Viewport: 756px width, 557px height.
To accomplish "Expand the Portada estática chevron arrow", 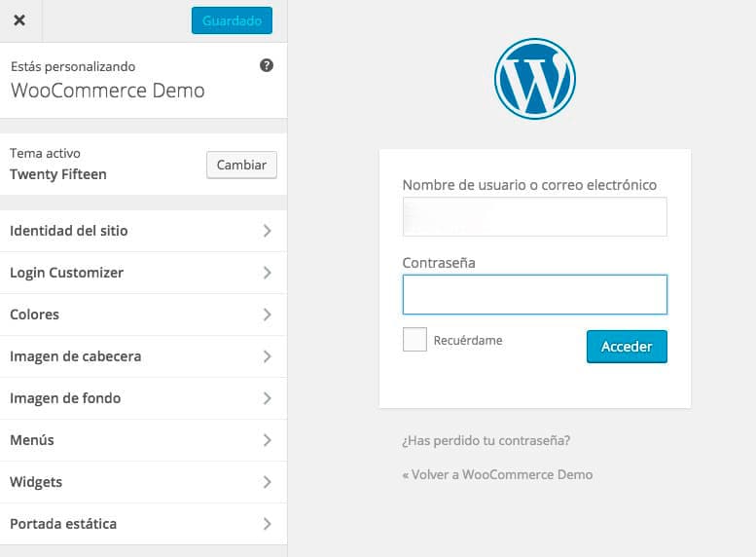I will pyautogui.click(x=268, y=524).
